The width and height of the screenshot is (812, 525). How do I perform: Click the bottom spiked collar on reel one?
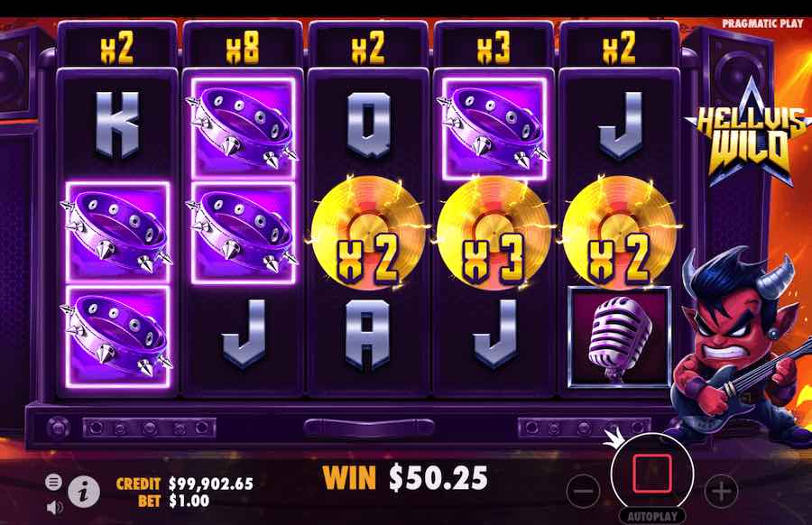point(117,337)
